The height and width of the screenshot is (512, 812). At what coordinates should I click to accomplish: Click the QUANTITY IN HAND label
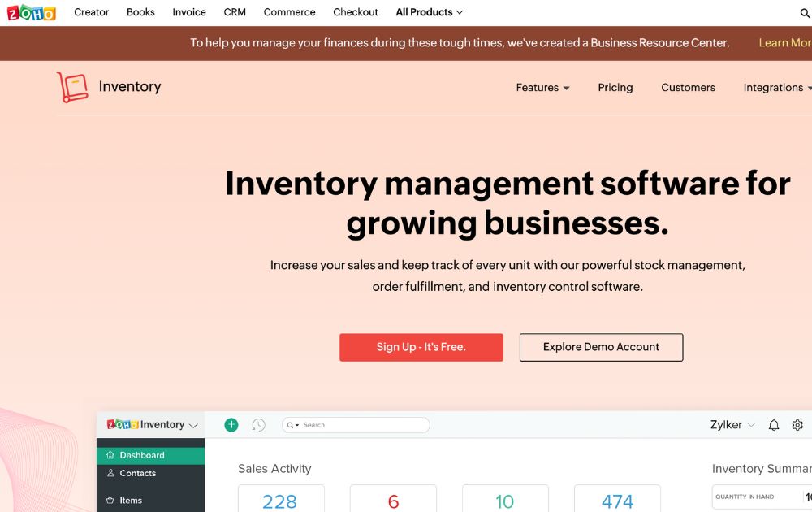coord(745,497)
